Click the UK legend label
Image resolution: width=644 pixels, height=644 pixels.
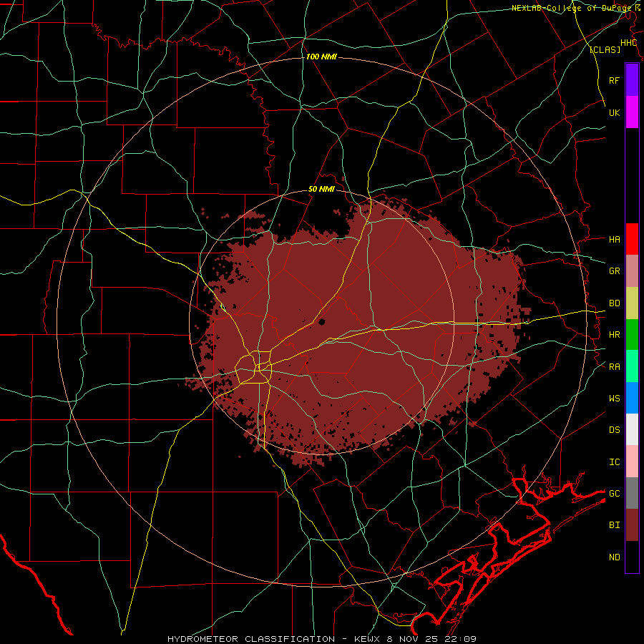(615, 112)
